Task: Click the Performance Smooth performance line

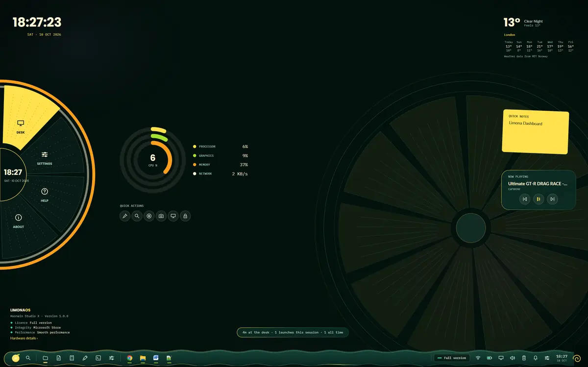Action: (40, 332)
